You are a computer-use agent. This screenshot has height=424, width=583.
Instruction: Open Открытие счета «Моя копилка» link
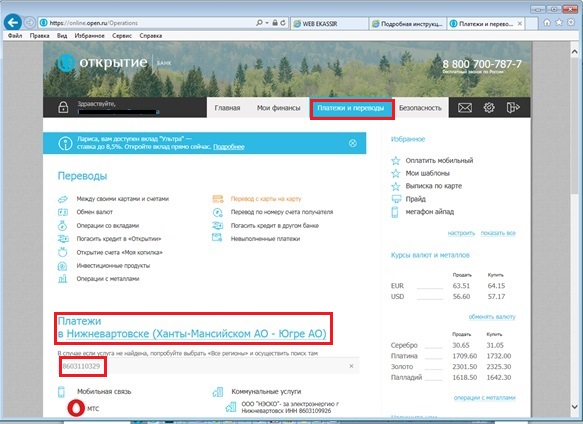(x=120, y=252)
